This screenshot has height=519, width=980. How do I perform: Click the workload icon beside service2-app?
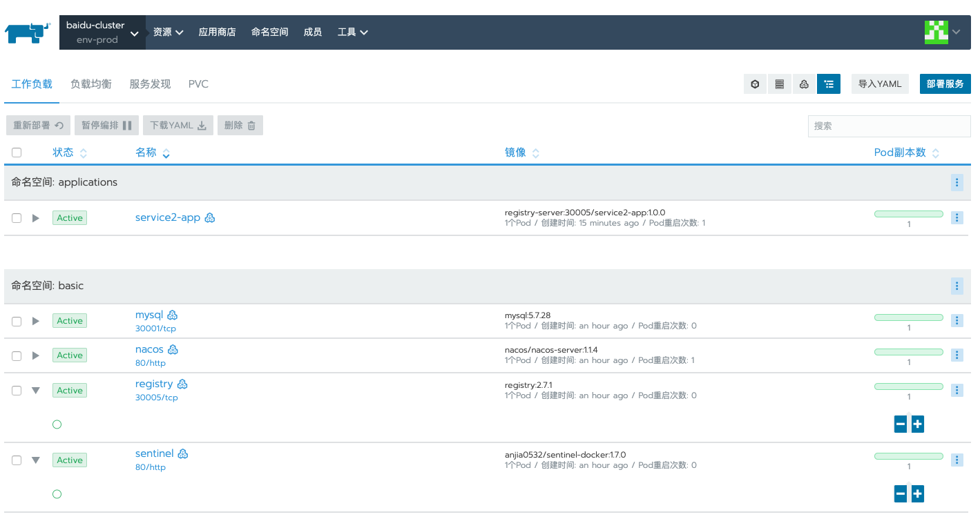[210, 217]
